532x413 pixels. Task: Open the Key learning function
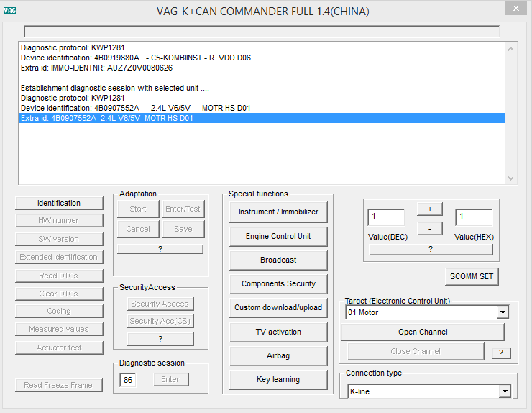point(278,380)
